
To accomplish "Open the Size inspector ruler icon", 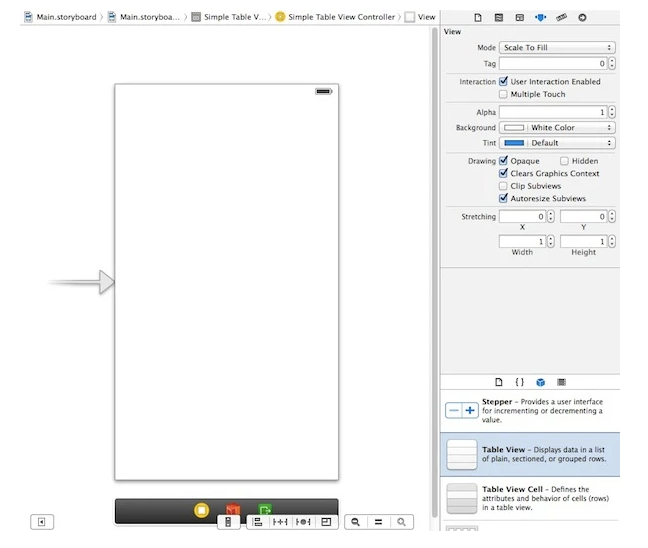I will tap(561, 17).
